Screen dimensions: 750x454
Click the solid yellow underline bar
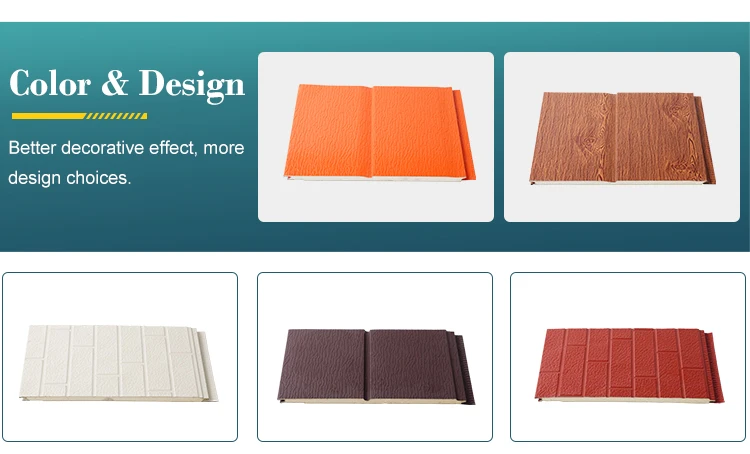[48, 116]
